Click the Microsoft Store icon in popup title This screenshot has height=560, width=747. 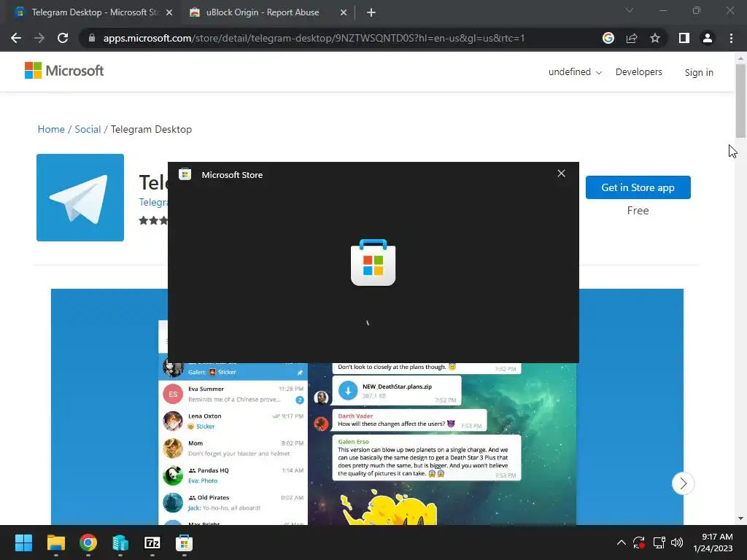[x=185, y=174]
